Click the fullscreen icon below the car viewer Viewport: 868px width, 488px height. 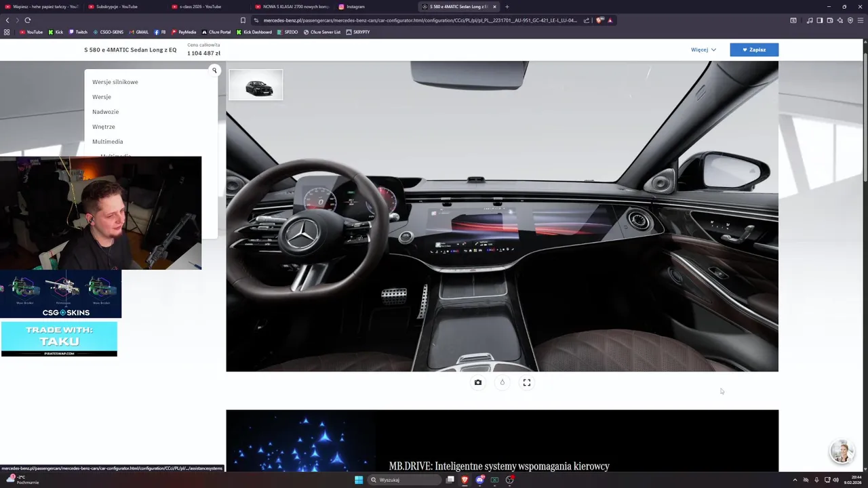527,382
